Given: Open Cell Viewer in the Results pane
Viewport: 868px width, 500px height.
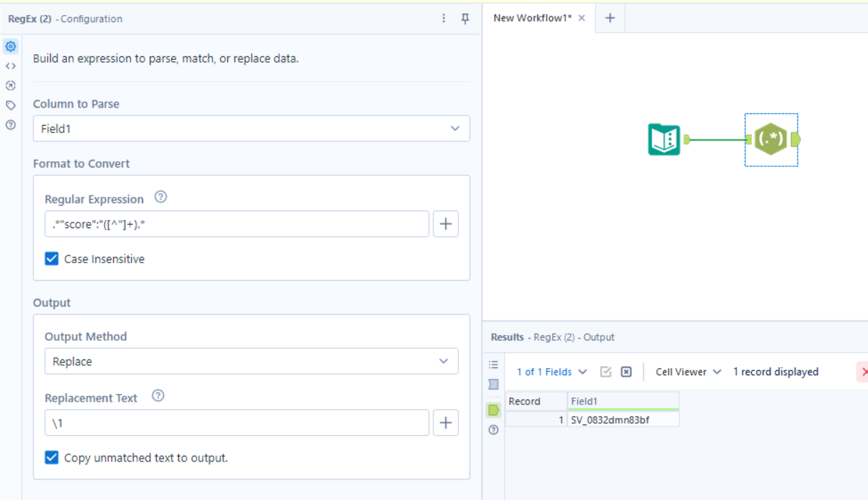Looking at the screenshot, I should pyautogui.click(x=685, y=372).
